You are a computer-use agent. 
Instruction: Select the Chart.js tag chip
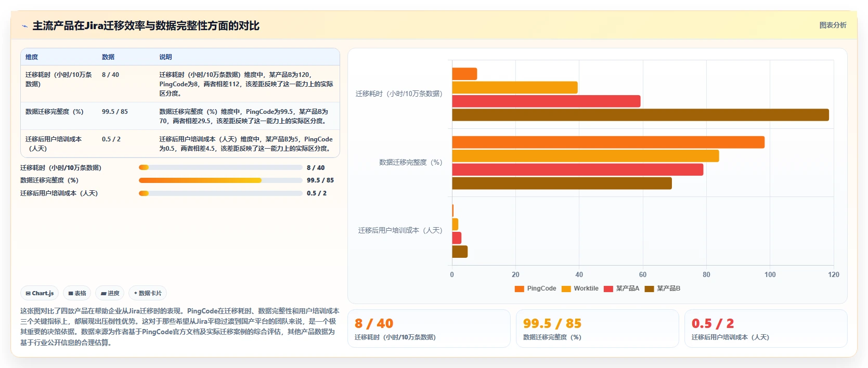(x=40, y=293)
